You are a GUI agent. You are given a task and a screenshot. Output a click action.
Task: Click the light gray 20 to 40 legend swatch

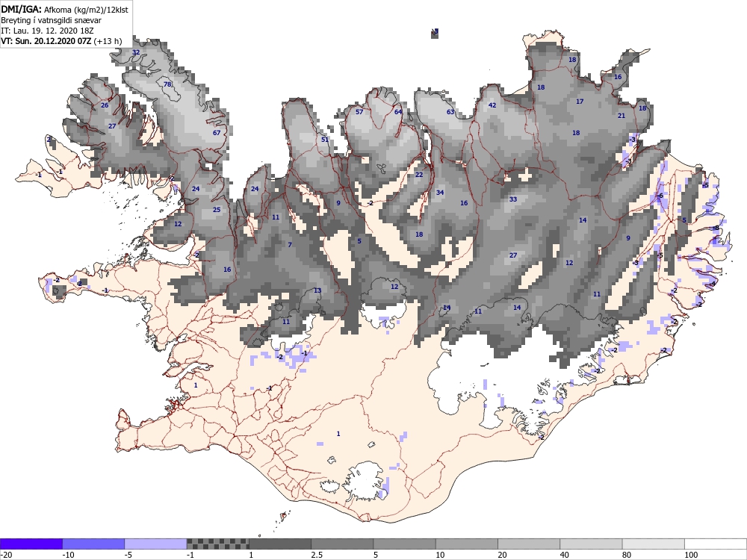tap(529, 544)
